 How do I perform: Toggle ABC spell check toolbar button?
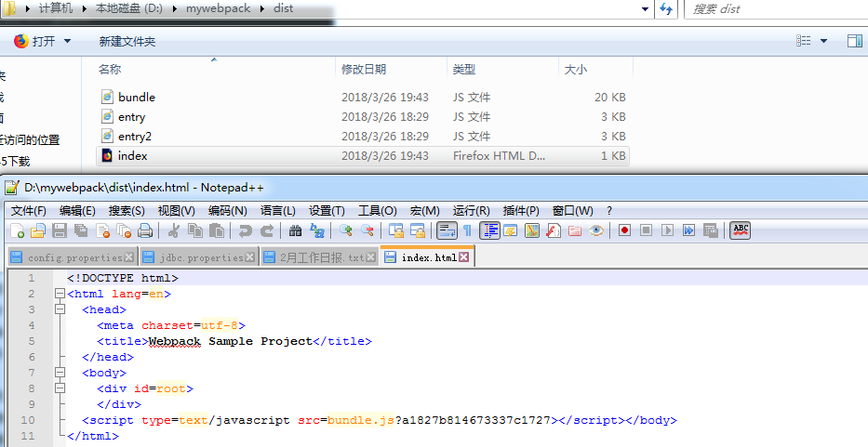click(741, 230)
